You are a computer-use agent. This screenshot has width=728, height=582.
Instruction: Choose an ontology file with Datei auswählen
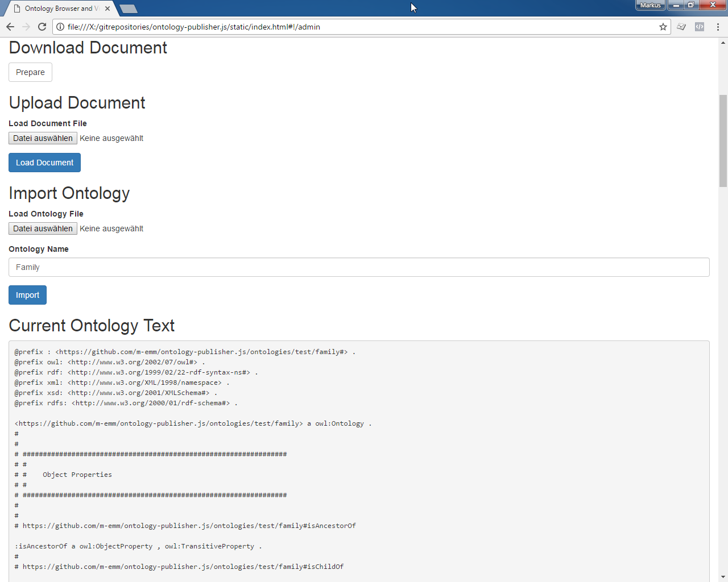pos(43,228)
